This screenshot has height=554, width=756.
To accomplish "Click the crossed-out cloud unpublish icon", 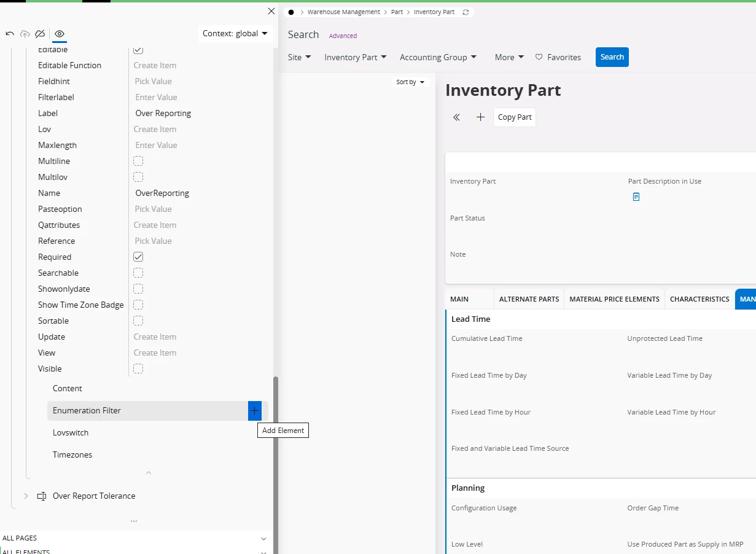I will coord(40,34).
